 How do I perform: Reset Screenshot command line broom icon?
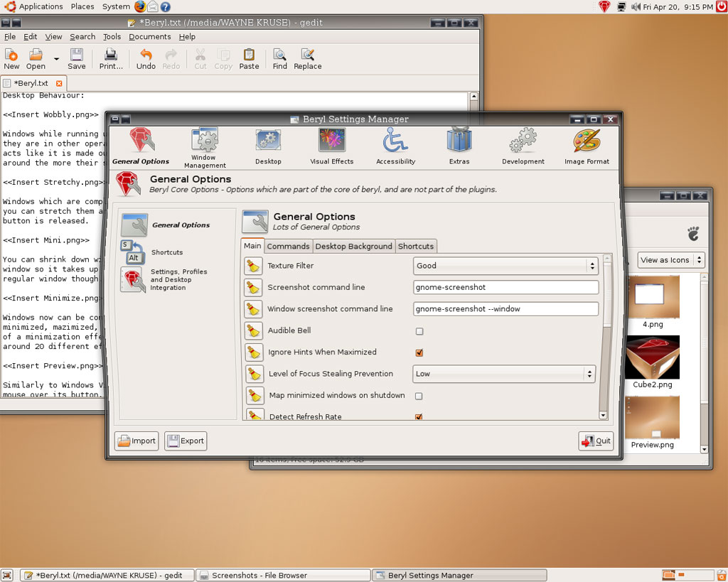tap(253, 287)
